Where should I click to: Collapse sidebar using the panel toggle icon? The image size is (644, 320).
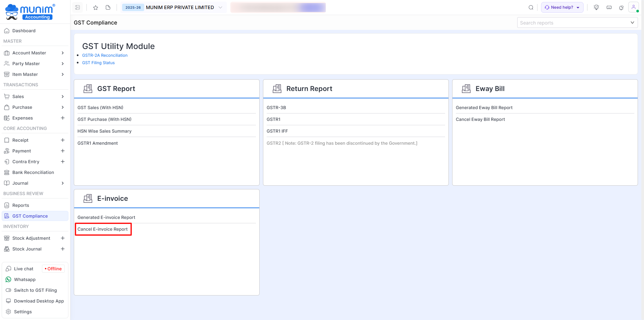tap(77, 7)
